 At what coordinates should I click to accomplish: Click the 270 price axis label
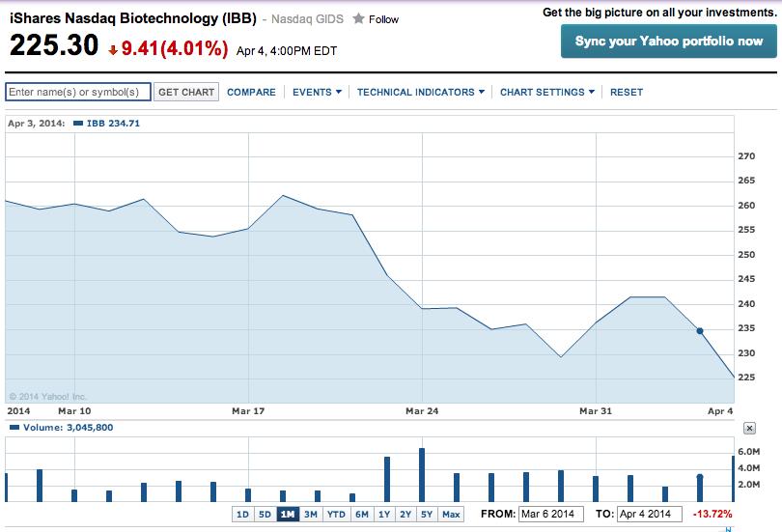coord(746,156)
